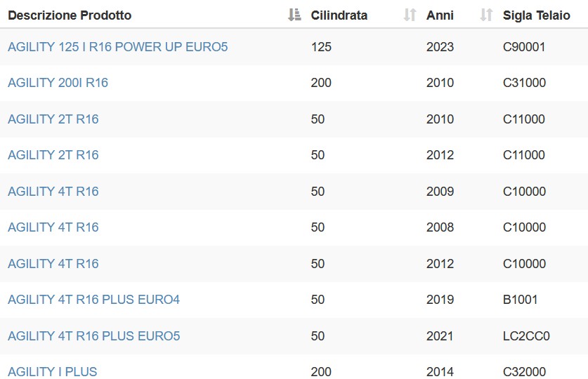Image resolution: width=588 pixels, height=379 pixels.
Task: Select the year 2023 cell
Action: [x=440, y=47]
